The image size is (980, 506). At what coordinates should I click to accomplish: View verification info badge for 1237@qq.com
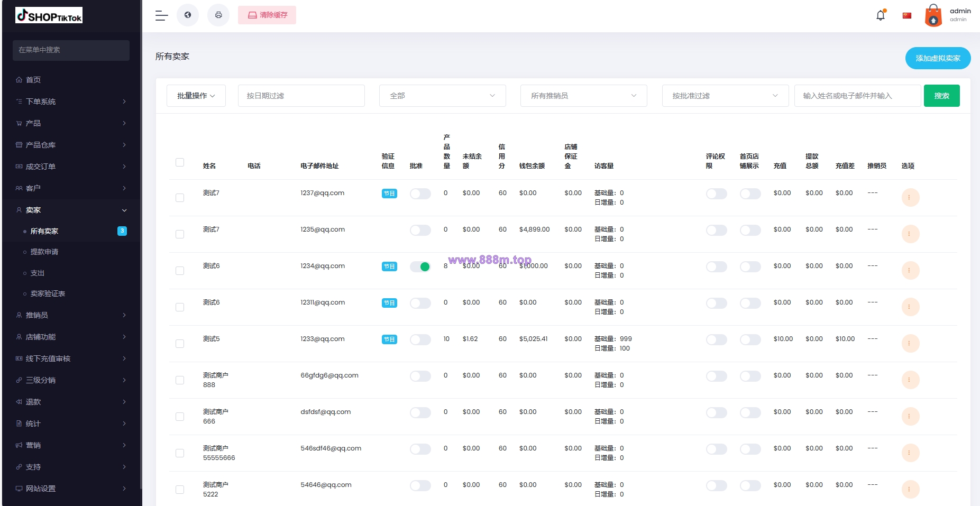[x=389, y=194]
